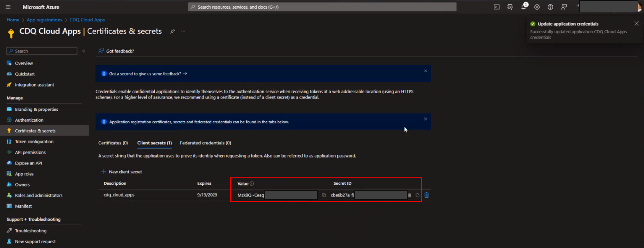Open Troubleshooting in sidebar
Image resolution: width=644 pixels, height=248 pixels.
click(x=30, y=231)
